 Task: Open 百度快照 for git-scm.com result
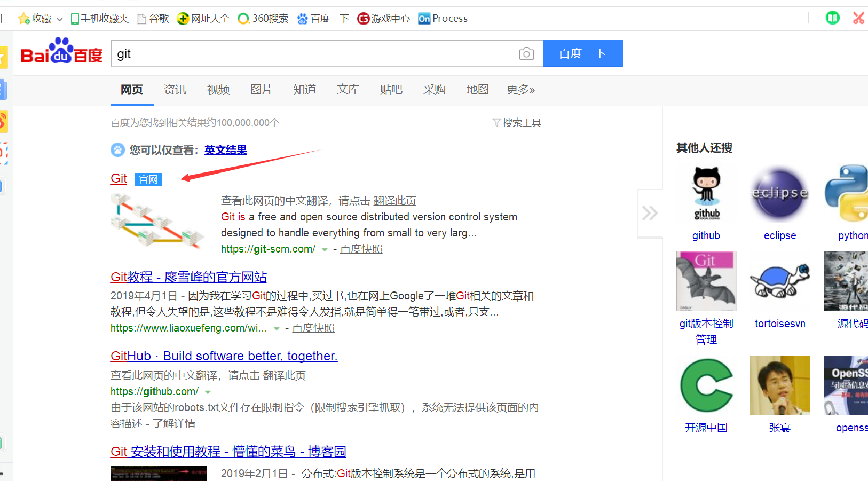click(361, 249)
